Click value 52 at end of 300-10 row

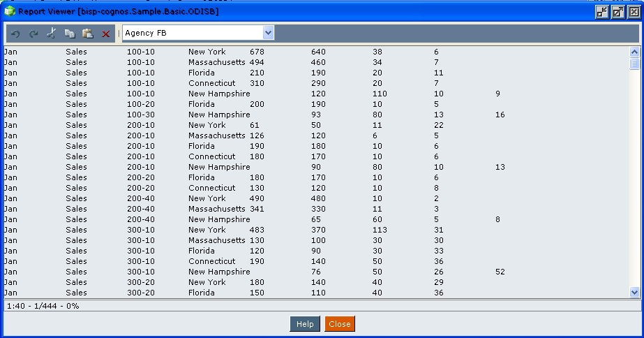point(500,272)
